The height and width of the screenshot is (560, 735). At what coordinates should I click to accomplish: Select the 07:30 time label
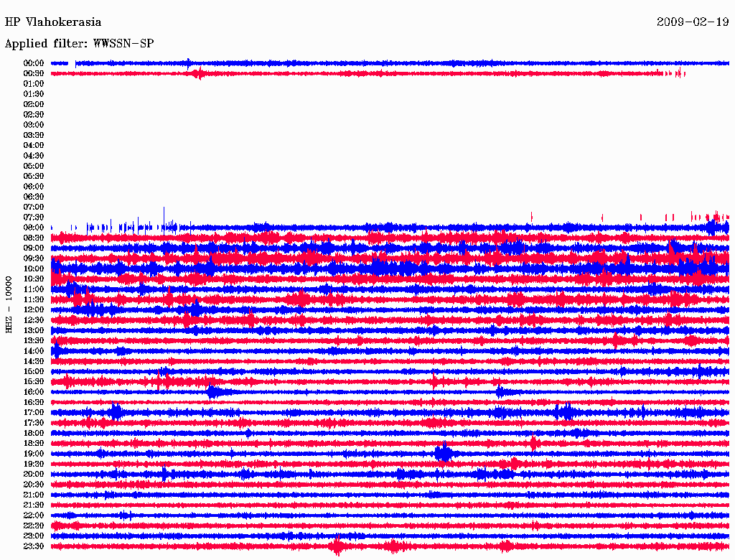click(33, 217)
